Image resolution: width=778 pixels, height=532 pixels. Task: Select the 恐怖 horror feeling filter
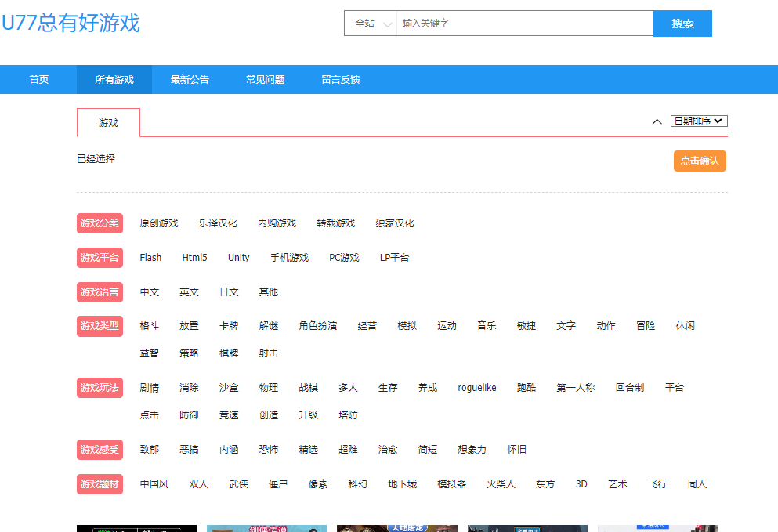[x=268, y=450]
